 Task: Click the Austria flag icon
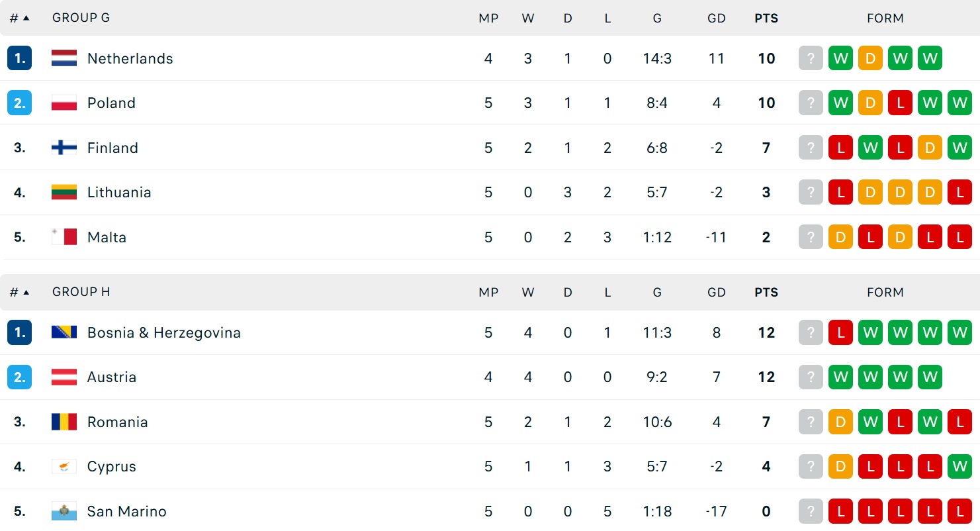click(x=64, y=377)
